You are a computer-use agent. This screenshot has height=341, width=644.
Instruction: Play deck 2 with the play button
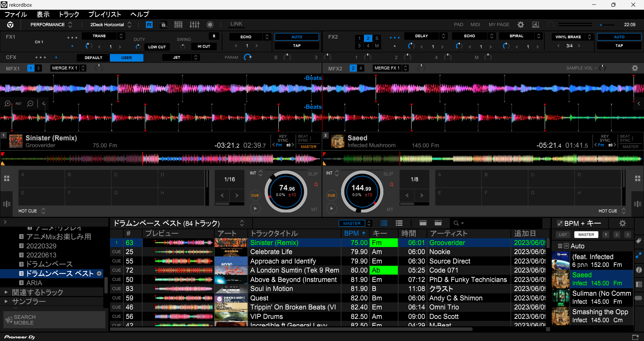tap(331, 208)
